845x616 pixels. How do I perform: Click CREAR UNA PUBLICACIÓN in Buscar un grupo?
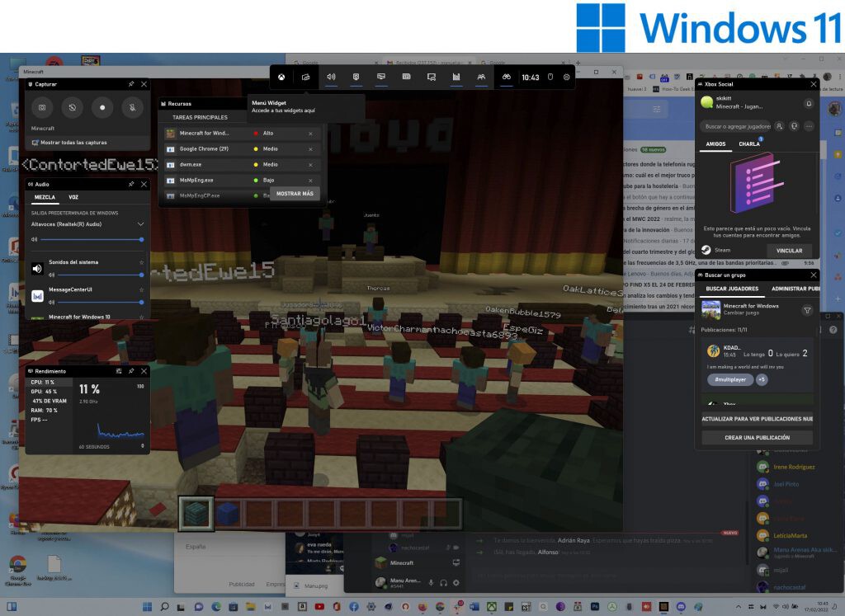[x=757, y=437]
